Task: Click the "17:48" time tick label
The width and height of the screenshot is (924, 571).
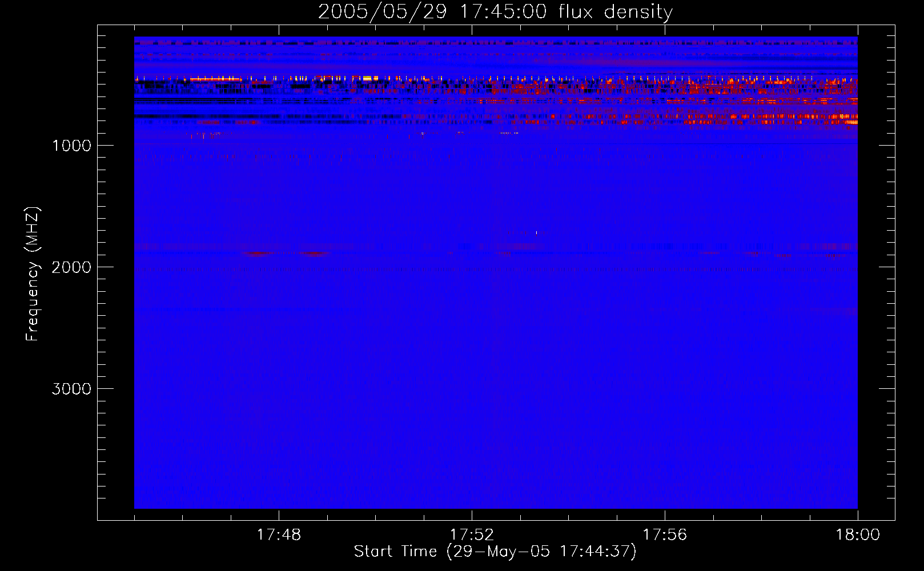Action: (279, 534)
